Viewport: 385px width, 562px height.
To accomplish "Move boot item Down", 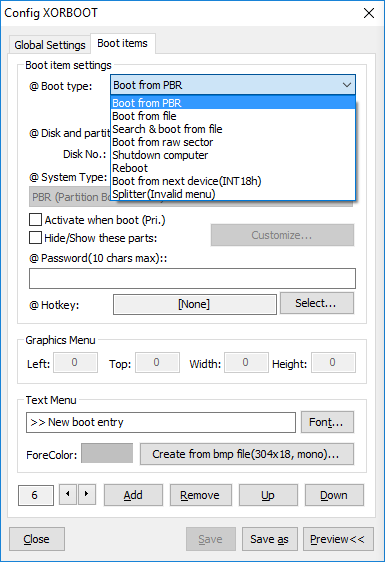I will (x=334, y=495).
